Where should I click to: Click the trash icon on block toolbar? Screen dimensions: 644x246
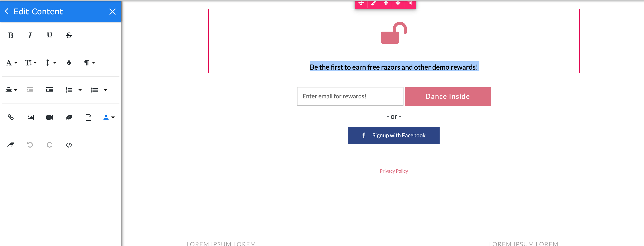click(x=410, y=3)
